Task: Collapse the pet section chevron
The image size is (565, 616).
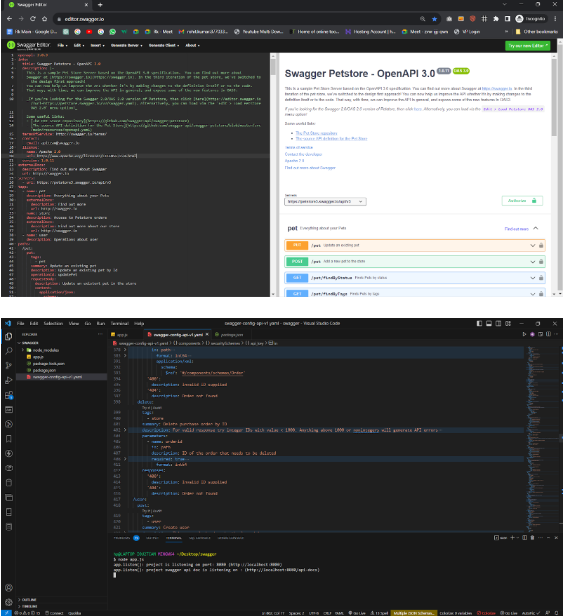Action: coord(536,228)
